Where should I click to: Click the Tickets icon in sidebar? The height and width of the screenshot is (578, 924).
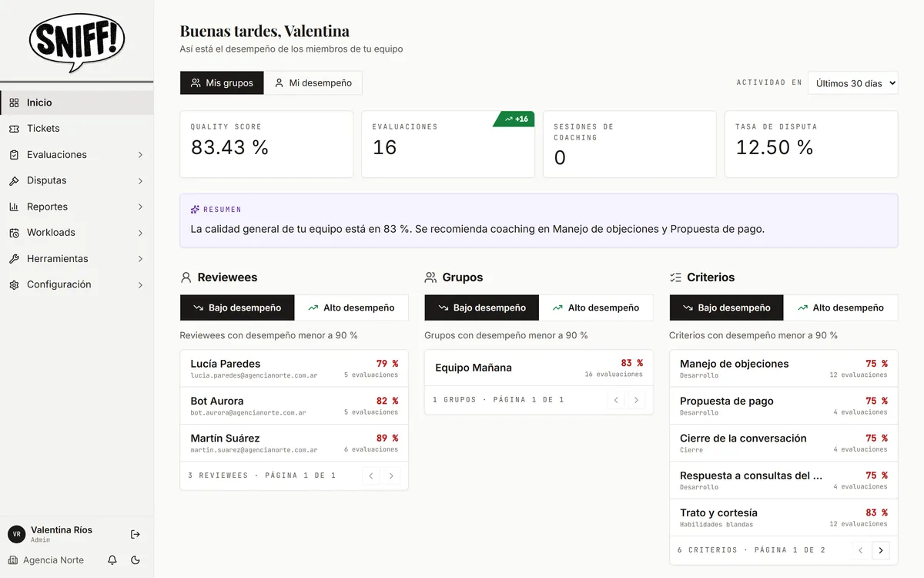pyautogui.click(x=14, y=129)
